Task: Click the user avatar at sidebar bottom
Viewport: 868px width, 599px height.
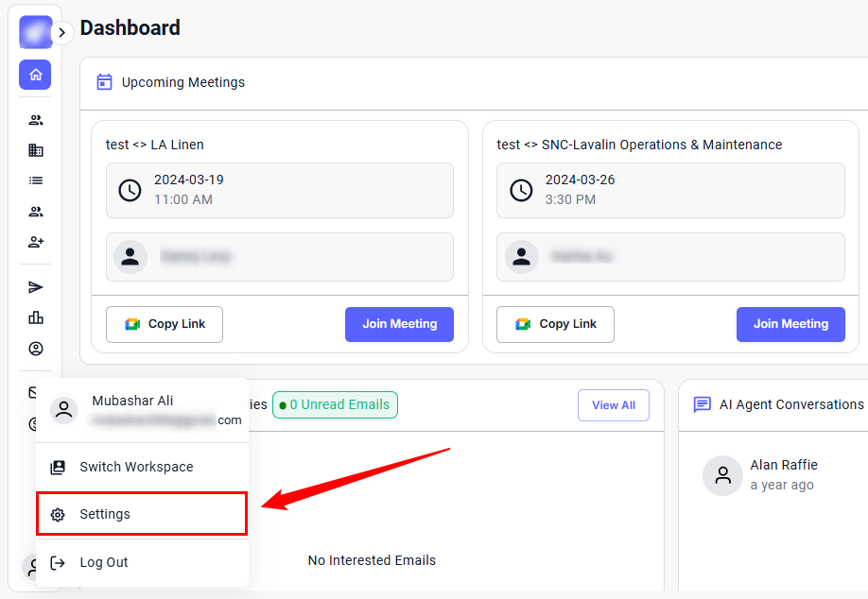Action: (31, 567)
